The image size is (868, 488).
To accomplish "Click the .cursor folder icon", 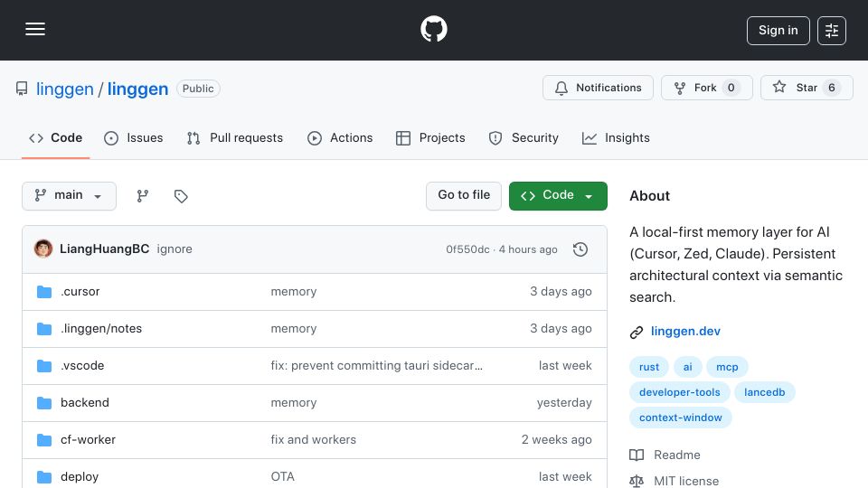I will [44, 292].
